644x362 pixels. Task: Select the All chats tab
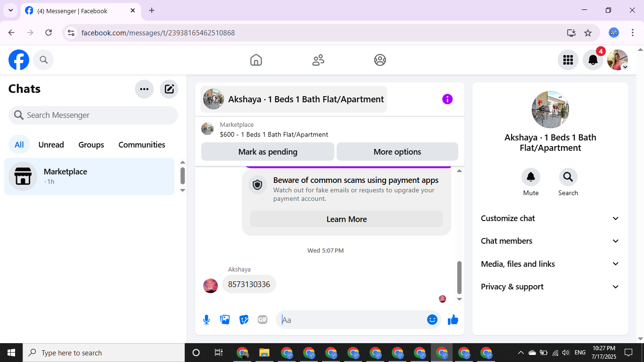(19, 145)
